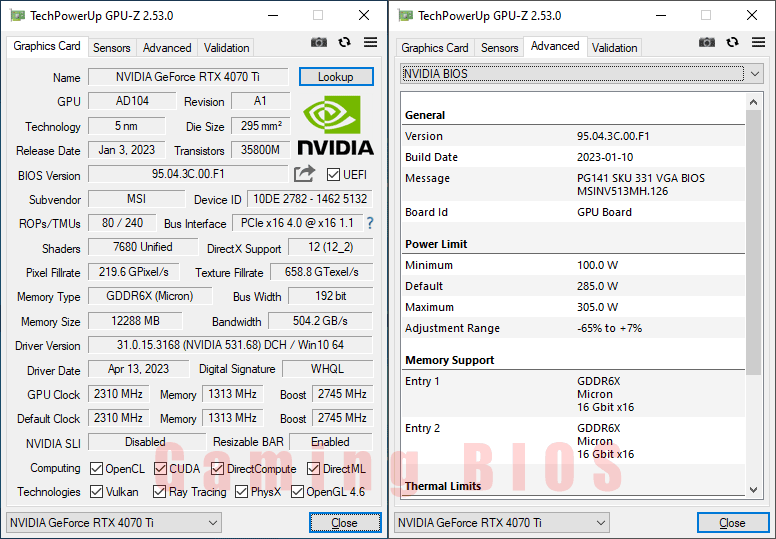The image size is (776, 539).
Task: Click the Lookup button
Action: (x=336, y=77)
